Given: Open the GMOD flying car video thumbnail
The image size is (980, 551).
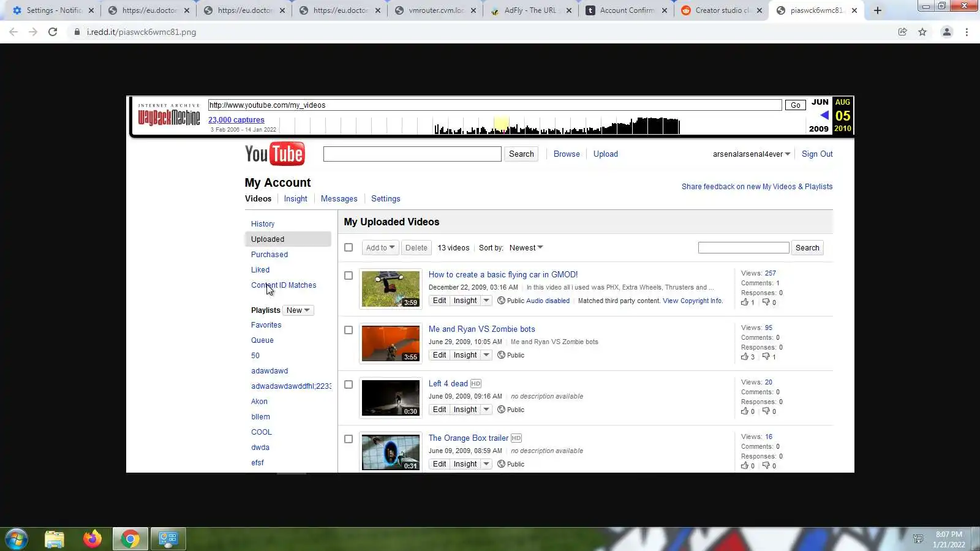Looking at the screenshot, I should [391, 289].
